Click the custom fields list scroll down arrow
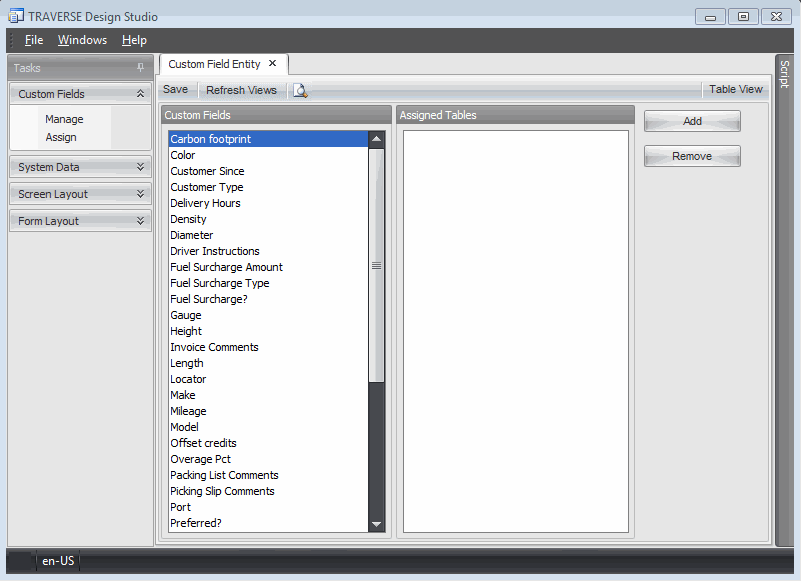 pyautogui.click(x=376, y=524)
